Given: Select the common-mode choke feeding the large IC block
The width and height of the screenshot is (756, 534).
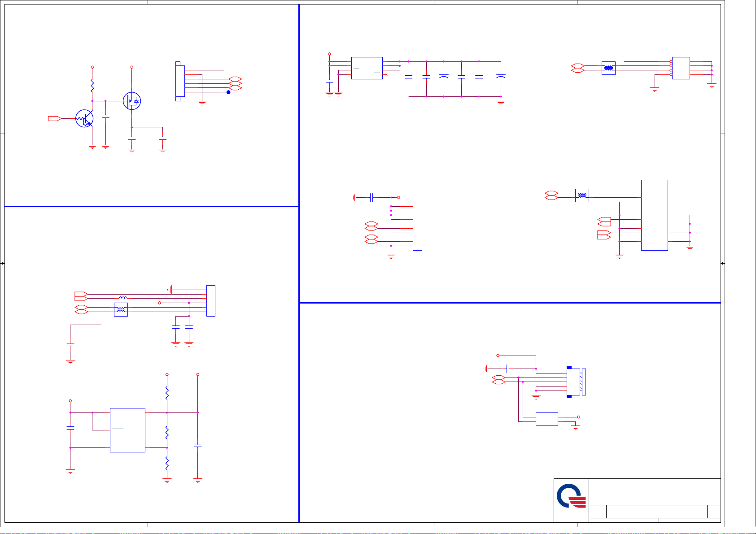Looking at the screenshot, I should (582, 195).
